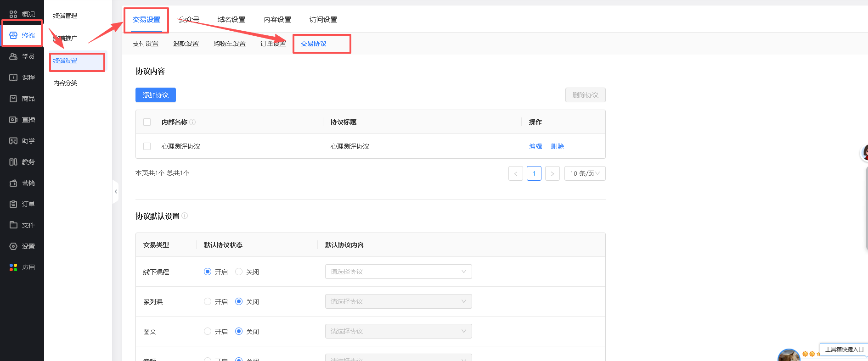The height and width of the screenshot is (361, 868).
Task: Open 内容分类 in the side menu
Action: (x=65, y=83)
